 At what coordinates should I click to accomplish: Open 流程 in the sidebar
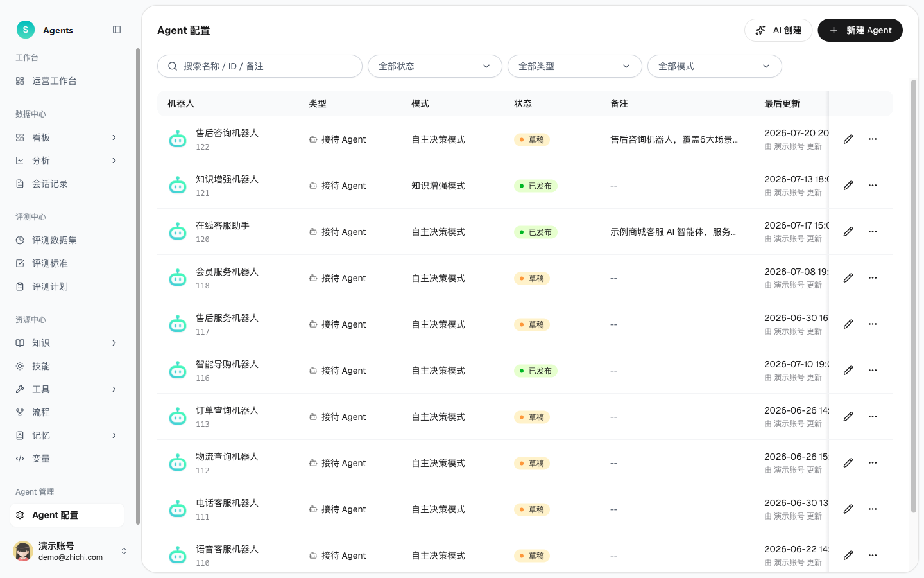pyautogui.click(x=67, y=412)
